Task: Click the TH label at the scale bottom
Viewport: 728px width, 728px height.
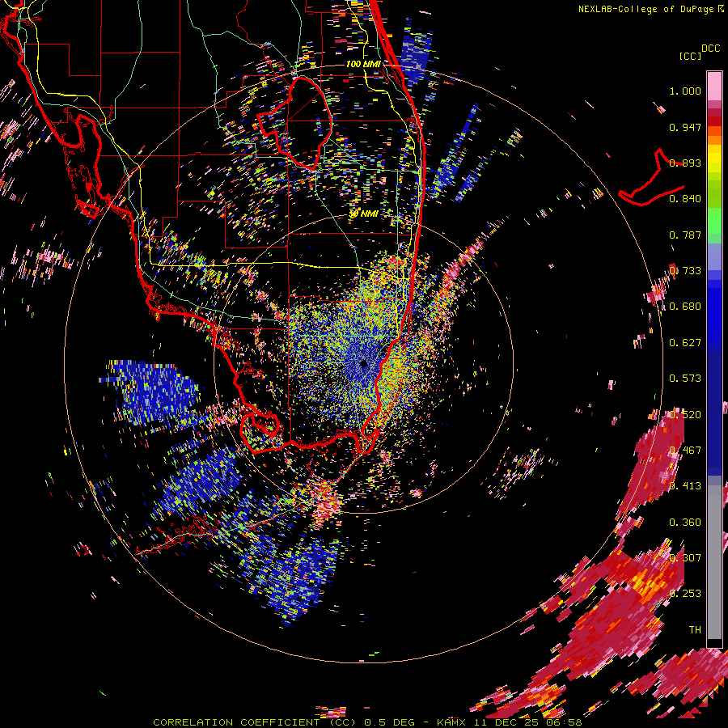Action: [x=695, y=630]
